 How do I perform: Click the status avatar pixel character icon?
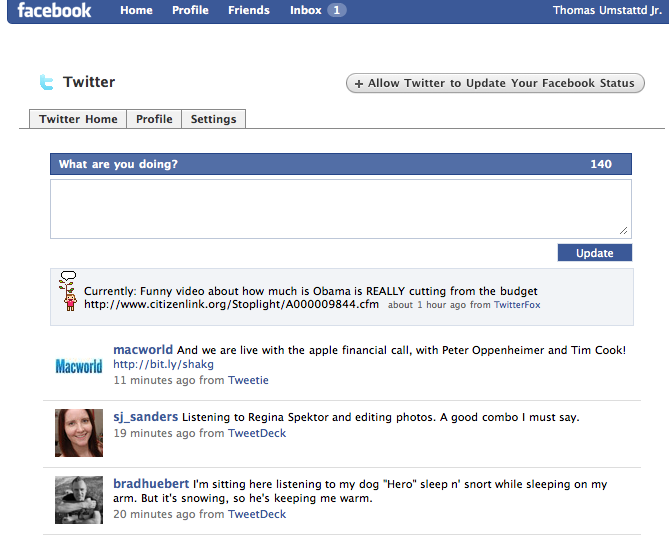point(68,291)
